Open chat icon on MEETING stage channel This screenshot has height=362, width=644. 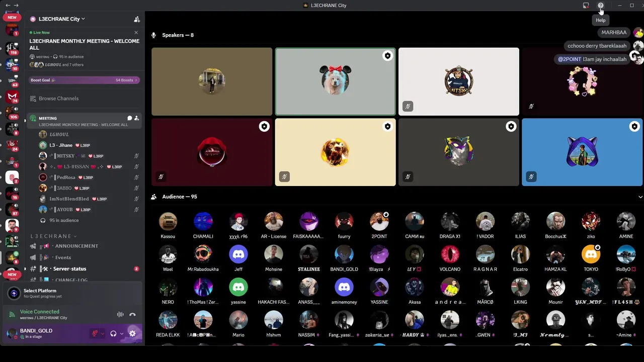pos(129,118)
